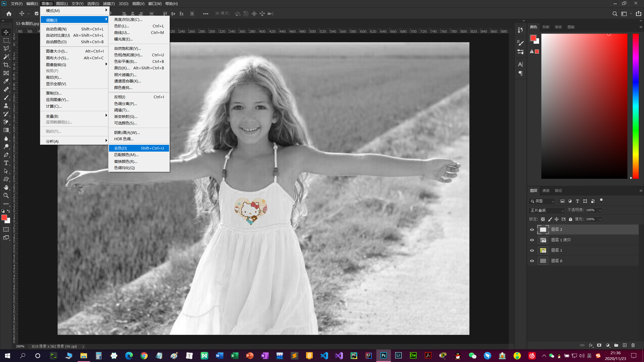This screenshot has width=644, height=362.
Task: Toggle layer filter on/off switch
Action: [601, 201]
